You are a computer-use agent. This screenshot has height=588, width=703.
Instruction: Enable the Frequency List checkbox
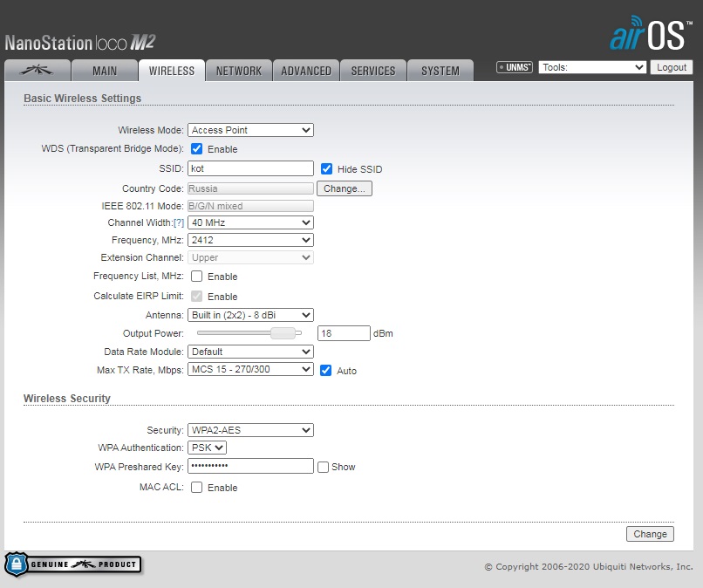click(x=196, y=277)
